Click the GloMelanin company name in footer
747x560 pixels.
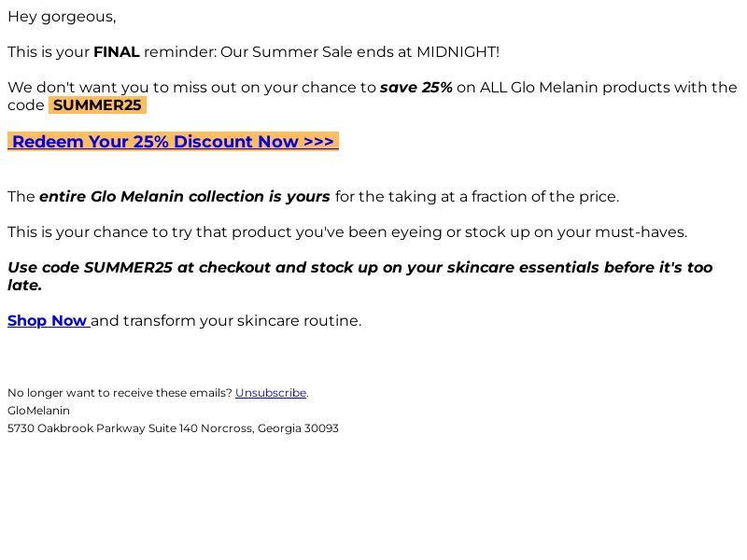38,411
